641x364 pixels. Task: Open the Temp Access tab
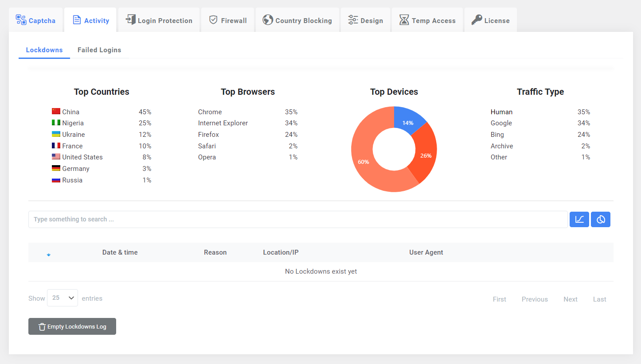pos(427,20)
